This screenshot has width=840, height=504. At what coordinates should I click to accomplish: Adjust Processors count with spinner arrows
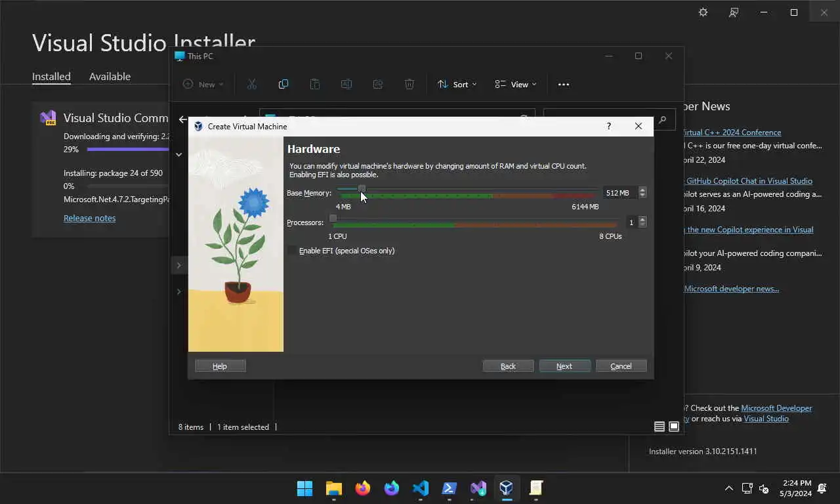click(x=642, y=222)
